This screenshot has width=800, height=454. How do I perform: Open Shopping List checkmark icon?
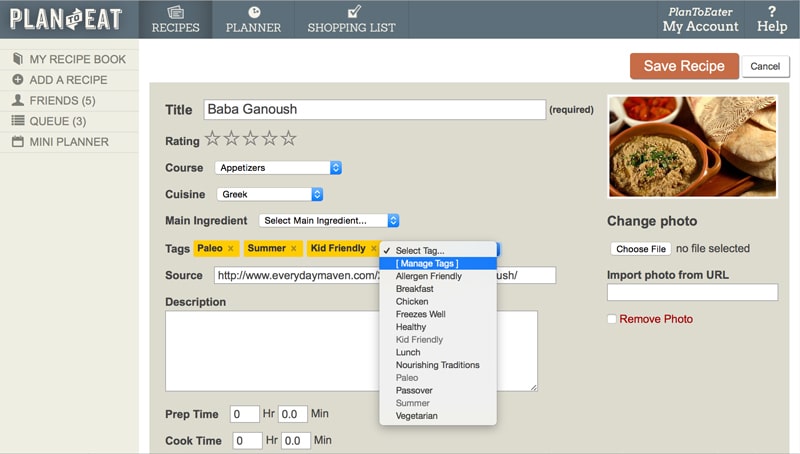coord(353,12)
